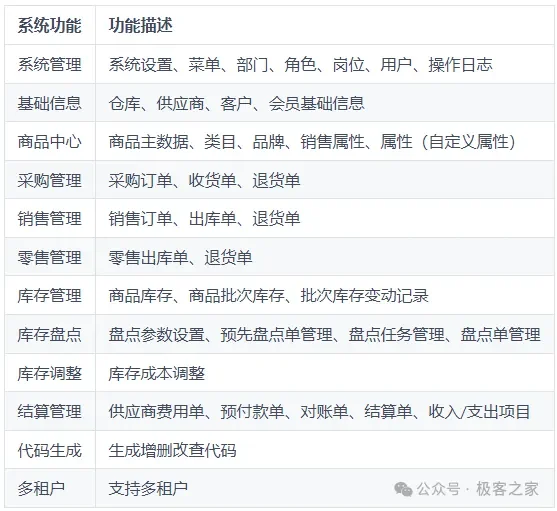
Task: Click the text 销售订单、出库单、退货单
Action: pyautogui.click(x=205, y=218)
